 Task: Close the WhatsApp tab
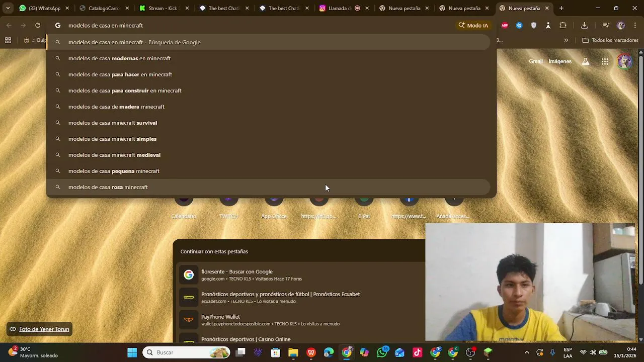click(67, 8)
